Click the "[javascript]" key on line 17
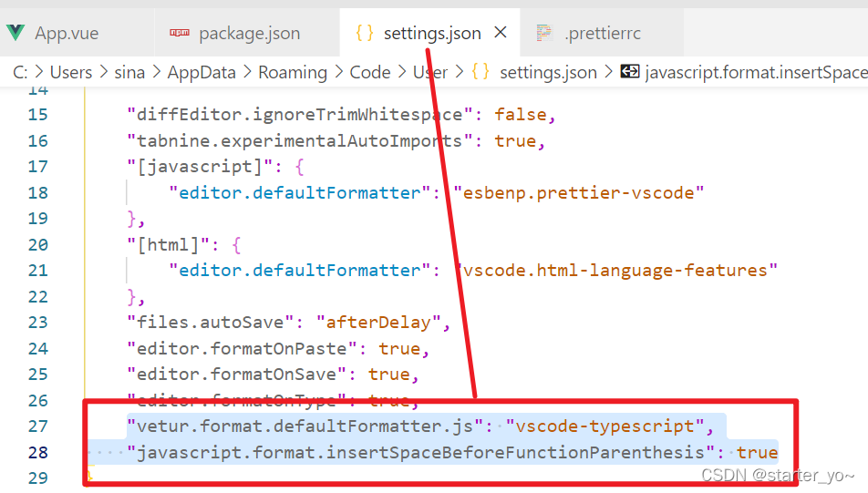868x493 pixels. [200, 167]
